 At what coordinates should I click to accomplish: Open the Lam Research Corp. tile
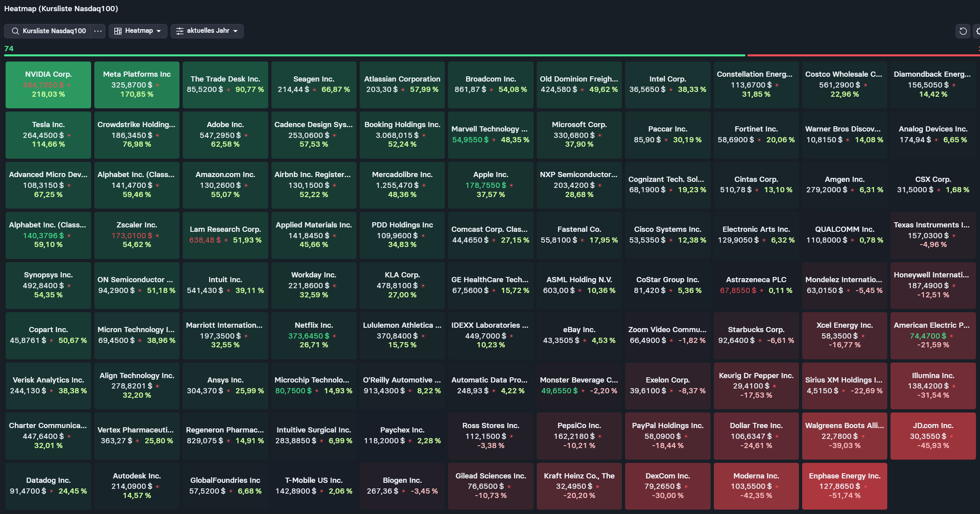click(225, 235)
